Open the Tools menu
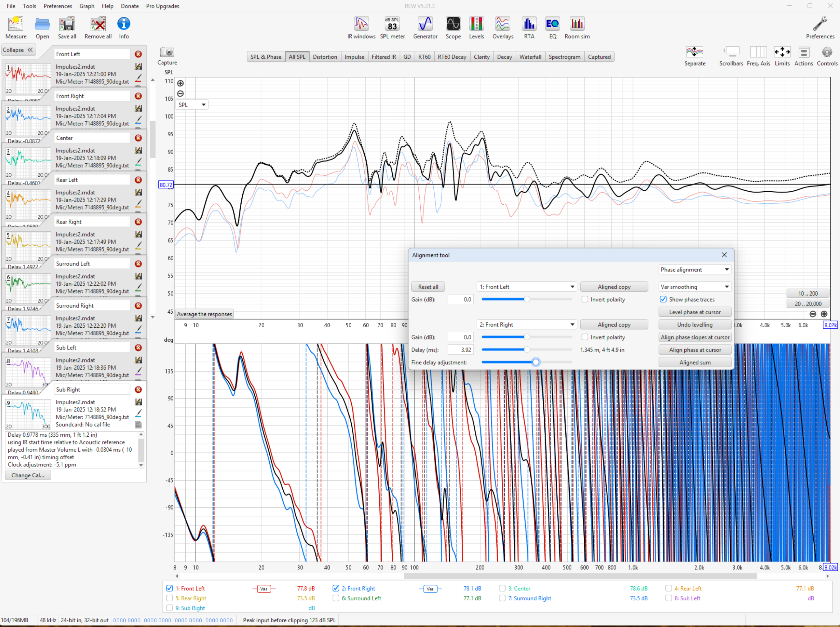The image size is (840, 627). [29, 6]
